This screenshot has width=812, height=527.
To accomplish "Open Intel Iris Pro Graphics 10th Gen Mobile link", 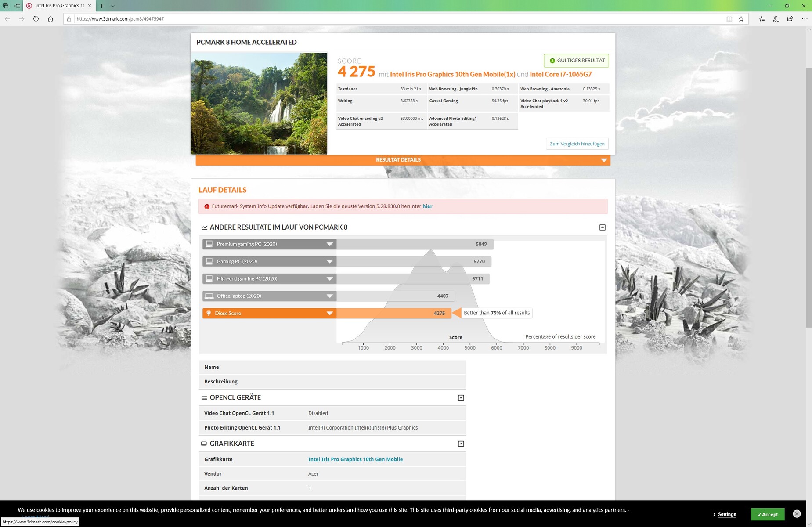I will (x=355, y=459).
